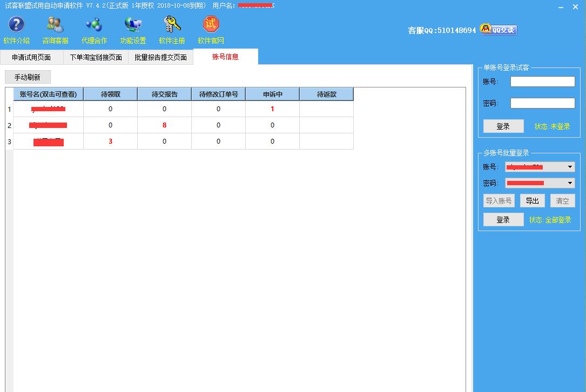Click the 待交报告 column header
586x392 pixels.
(x=165, y=94)
